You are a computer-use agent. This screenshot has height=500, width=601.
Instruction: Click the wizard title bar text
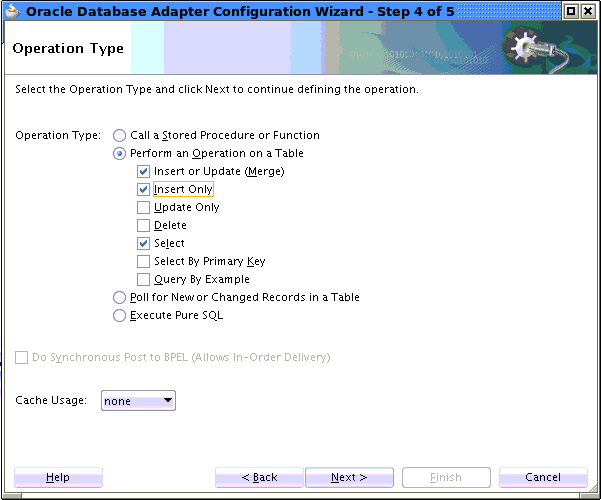[240, 12]
